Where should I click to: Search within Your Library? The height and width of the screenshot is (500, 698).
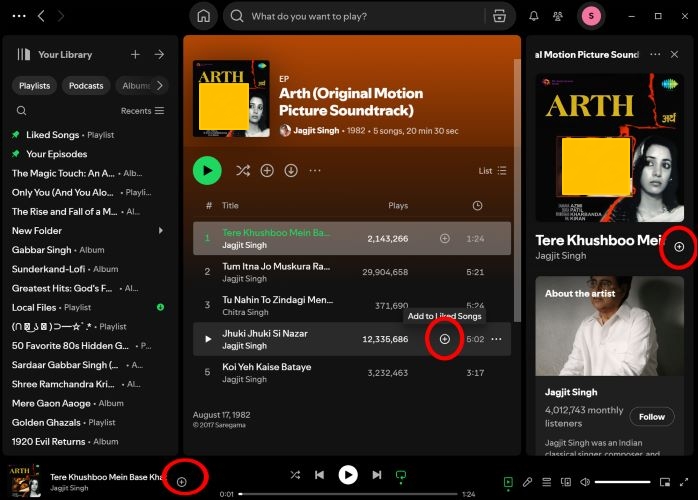pyautogui.click(x=21, y=110)
